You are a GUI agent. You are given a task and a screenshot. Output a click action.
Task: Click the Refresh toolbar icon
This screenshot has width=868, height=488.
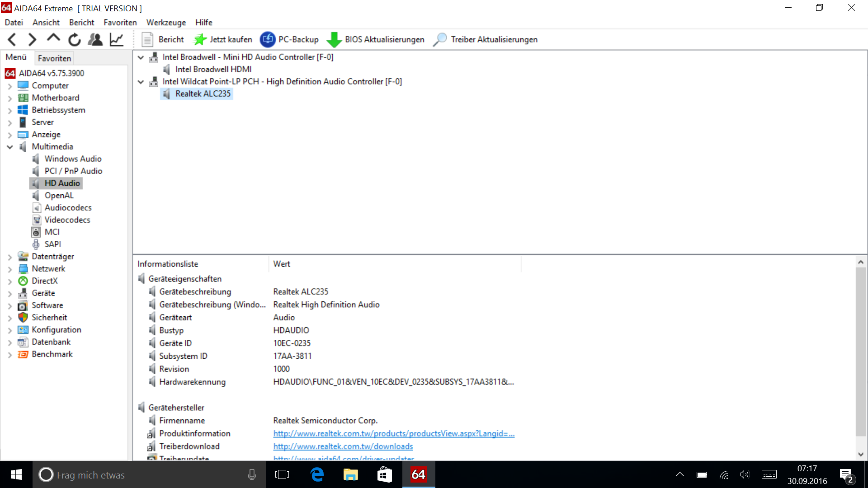(x=75, y=40)
